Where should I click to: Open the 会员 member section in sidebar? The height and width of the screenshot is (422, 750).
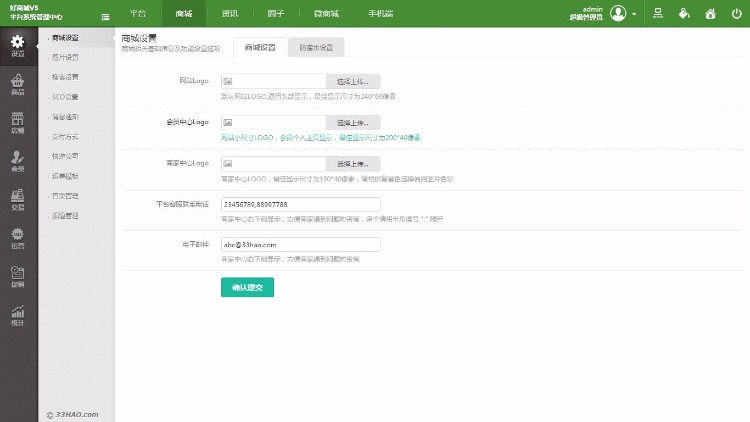pos(18,161)
